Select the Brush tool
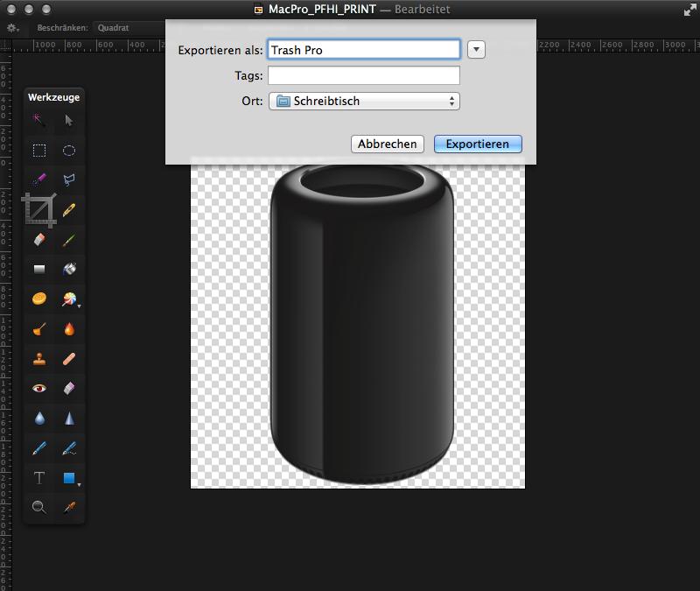Screen dimensions: 700x591 click(x=69, y=241)
